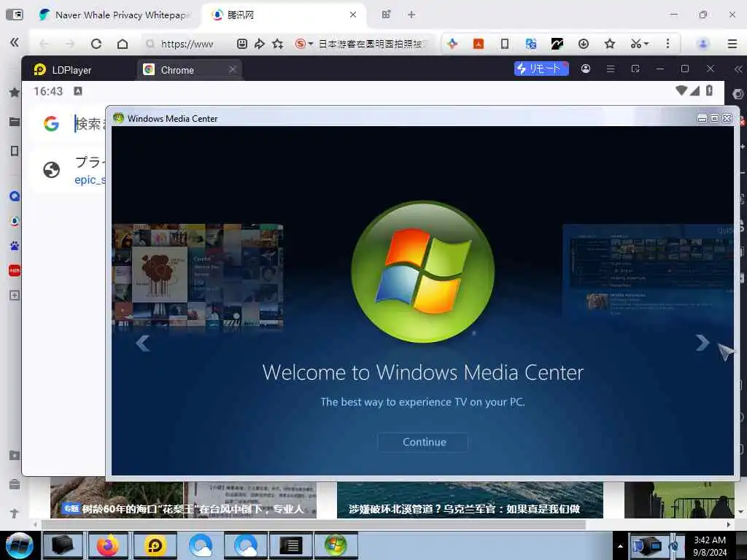Close the 腾讯网 browser tab

click(353, 15)
